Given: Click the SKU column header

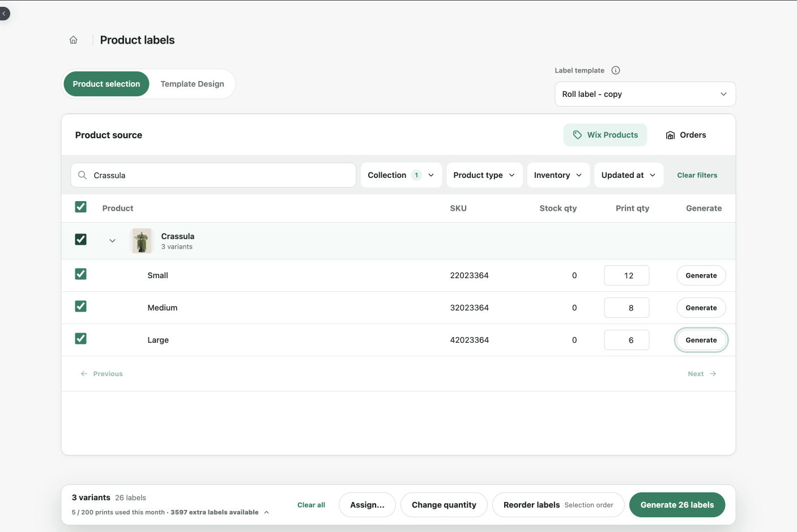Looking at the screenshot, I should (458, 208).
